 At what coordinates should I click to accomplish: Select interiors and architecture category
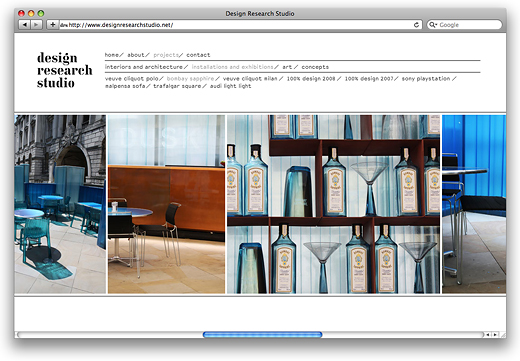point(144,67)
